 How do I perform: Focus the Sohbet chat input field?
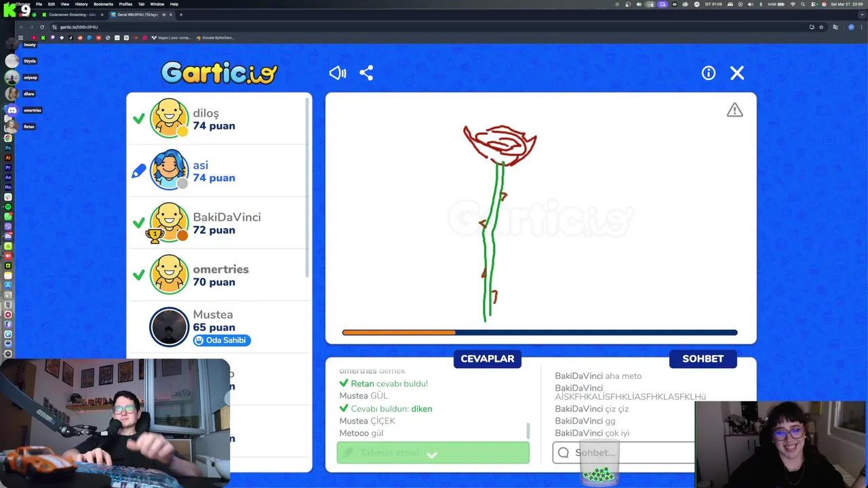click(x=623, y=453)
